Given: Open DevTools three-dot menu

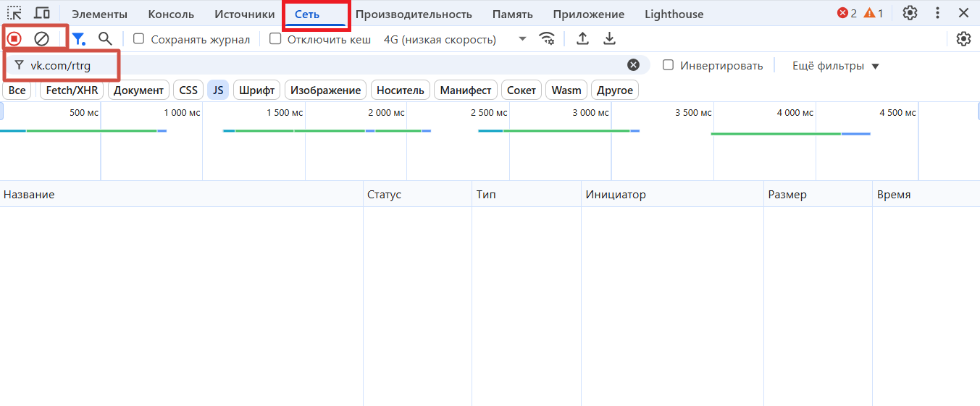Looking at the screenshot, I should coord(938,13).
